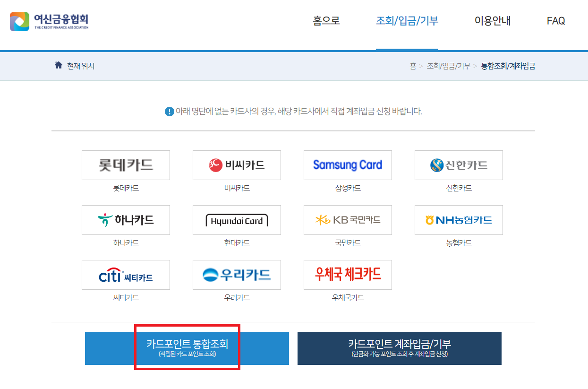Select the KB국민카드 logo tile
The height and width of the screenshot is (389, 588).
(348, 220)
